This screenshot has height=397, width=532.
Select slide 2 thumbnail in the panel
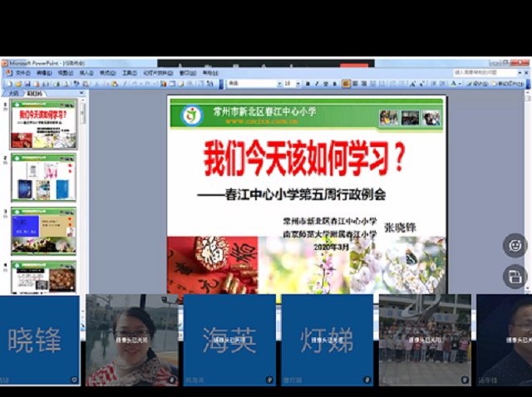coord(43,178)
